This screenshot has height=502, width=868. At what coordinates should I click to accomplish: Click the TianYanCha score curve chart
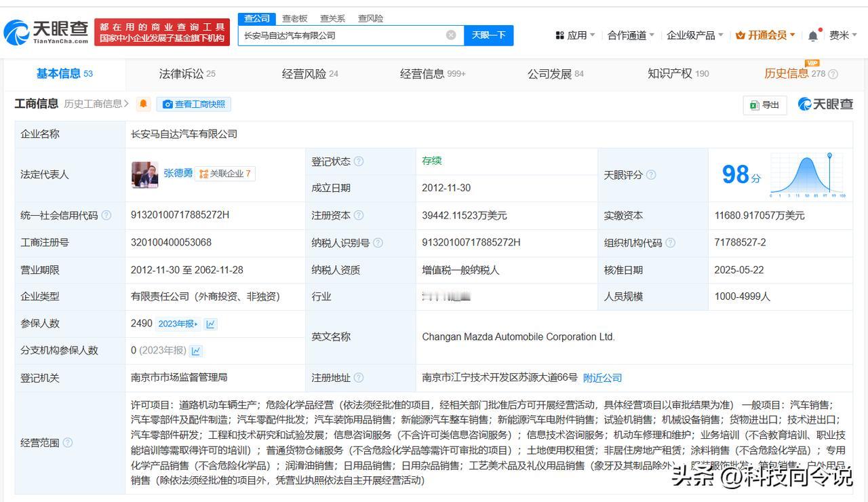[x=807, y=175]
